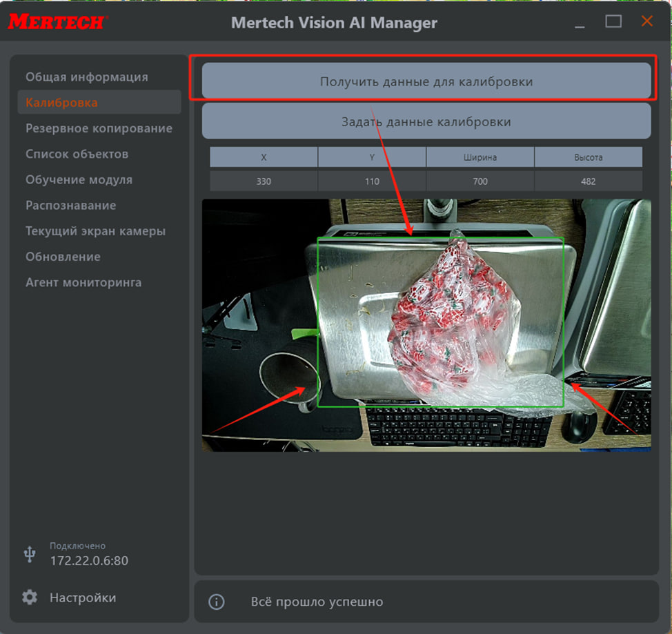Screen dimensions: 672x634
Task: Open the Распознавание section
Action: (x=70, y=206)
